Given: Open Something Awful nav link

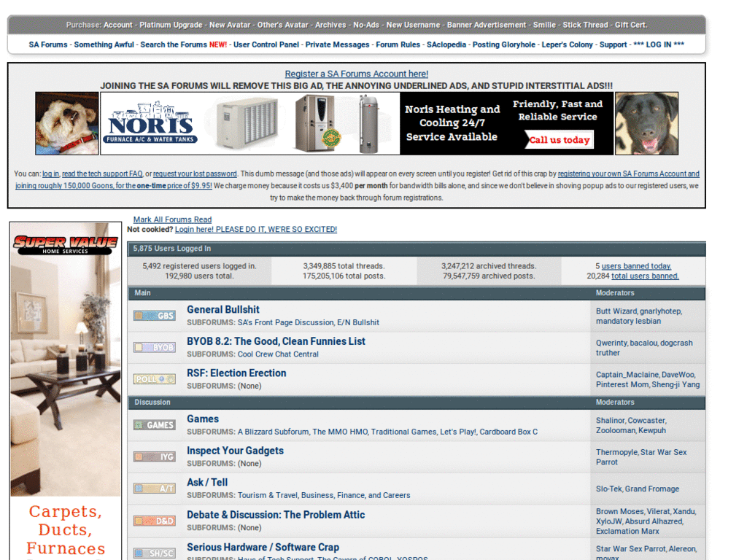Looking at the screenshot, I should point(104,44).
